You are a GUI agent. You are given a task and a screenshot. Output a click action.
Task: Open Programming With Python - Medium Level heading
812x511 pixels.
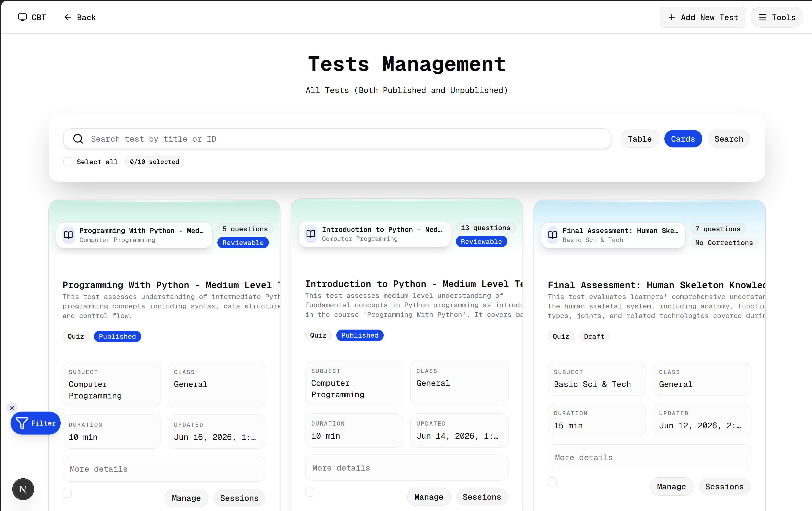pos(171,285)
